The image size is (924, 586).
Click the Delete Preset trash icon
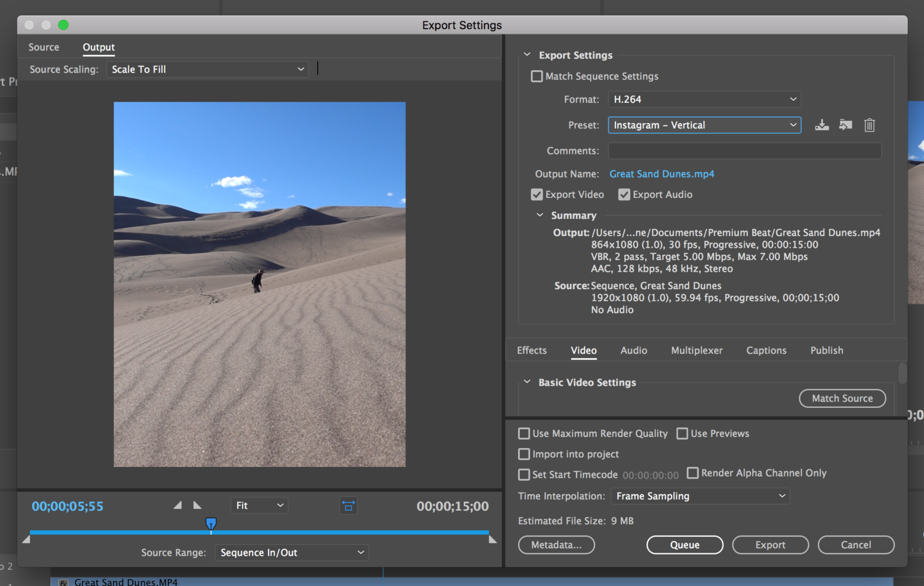[x=869, y=125]
